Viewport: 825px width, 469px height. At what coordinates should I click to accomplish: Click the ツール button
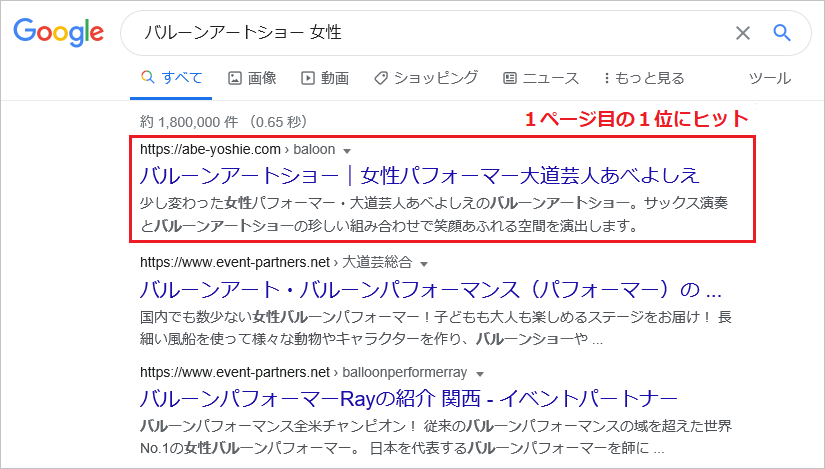[x=770, y=78]
